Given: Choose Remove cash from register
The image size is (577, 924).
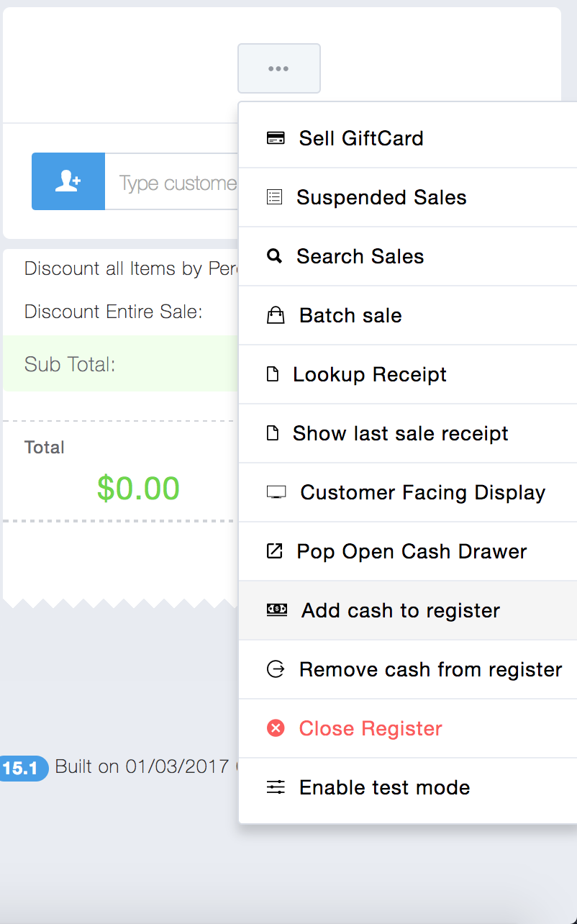Looking at the screenshot, I should pos(430,669).
